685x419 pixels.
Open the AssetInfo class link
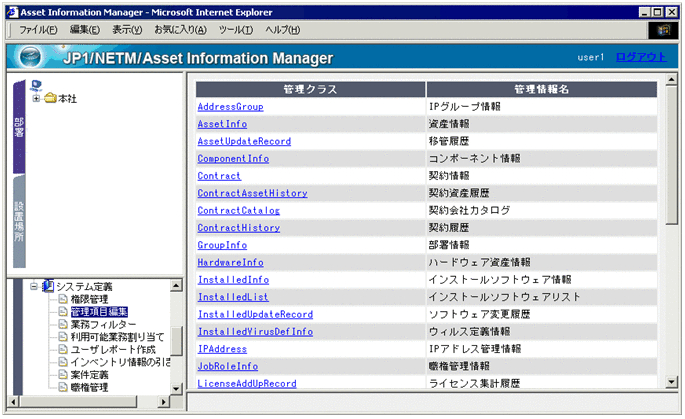click(x=222, y=124)
